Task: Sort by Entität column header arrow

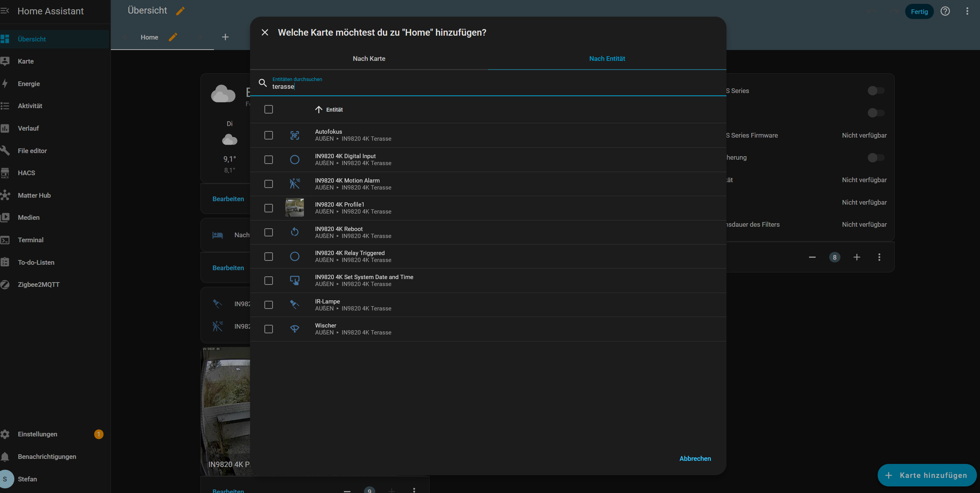Action: 319,110
